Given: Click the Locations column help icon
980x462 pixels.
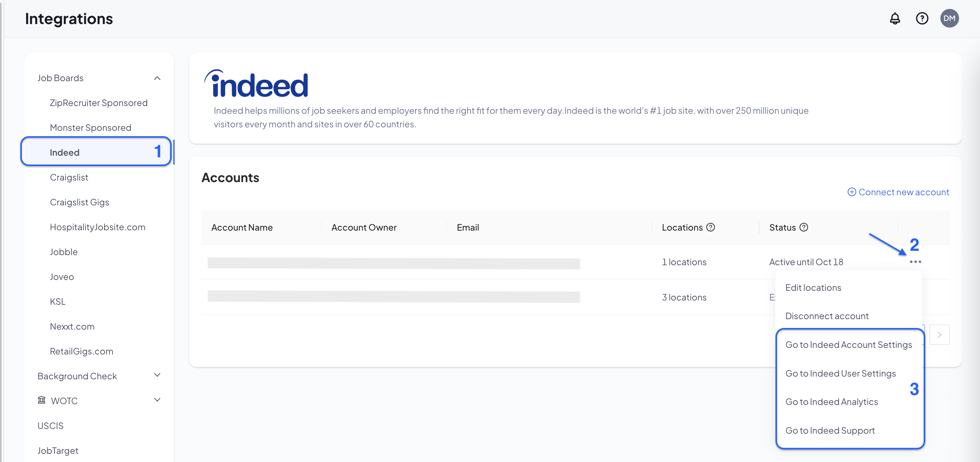Looking at the screenshot, I should pos(711,228).
